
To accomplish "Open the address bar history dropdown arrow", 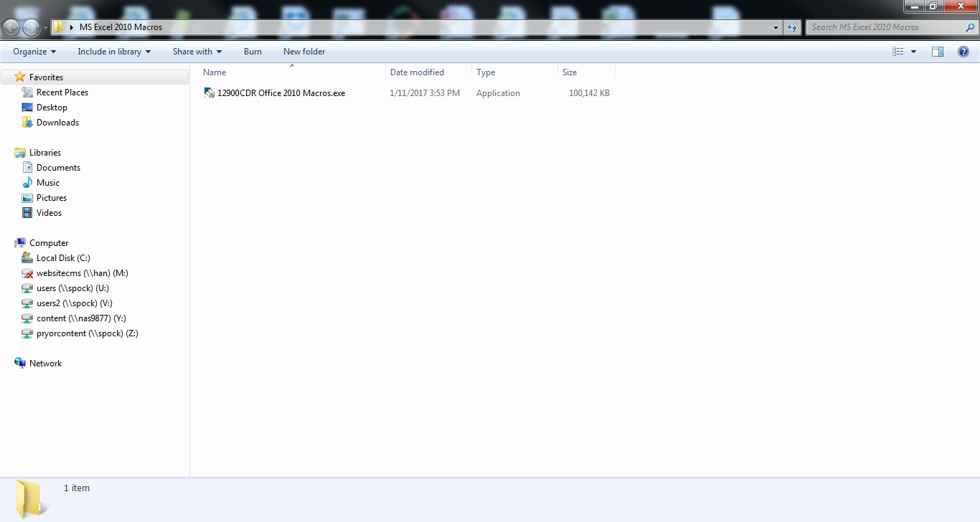I will coord(775,27).
